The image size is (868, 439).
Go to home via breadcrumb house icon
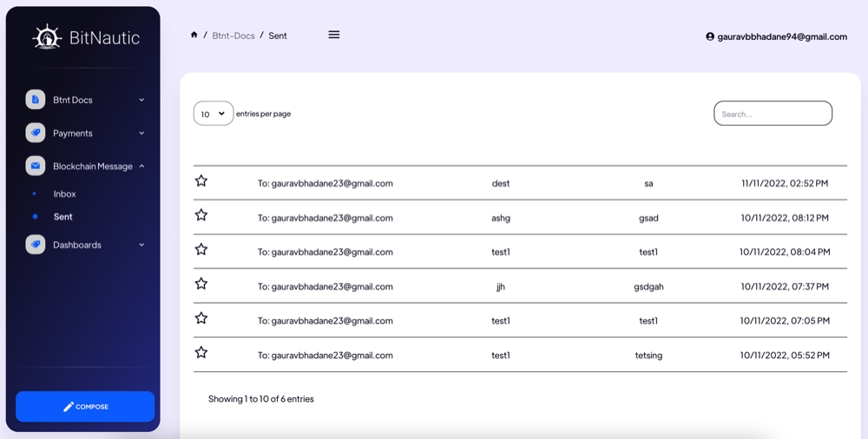click(194, 35)
